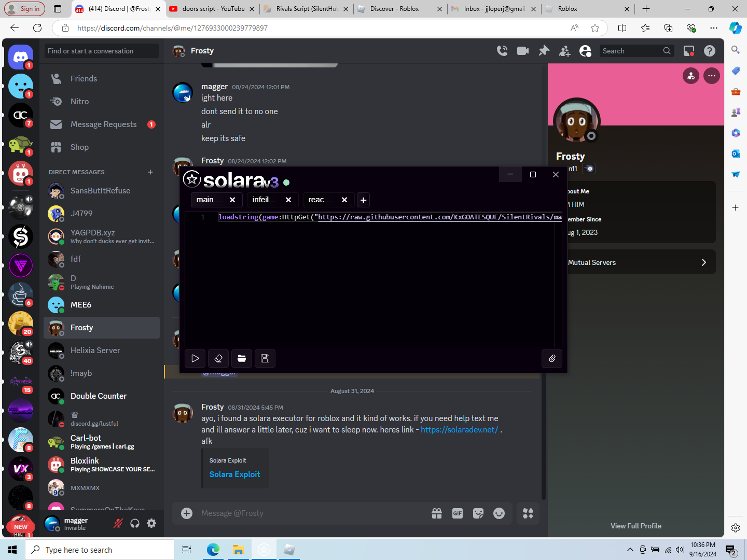
Task: Open the Discord Shop
Action: [102, 147]
